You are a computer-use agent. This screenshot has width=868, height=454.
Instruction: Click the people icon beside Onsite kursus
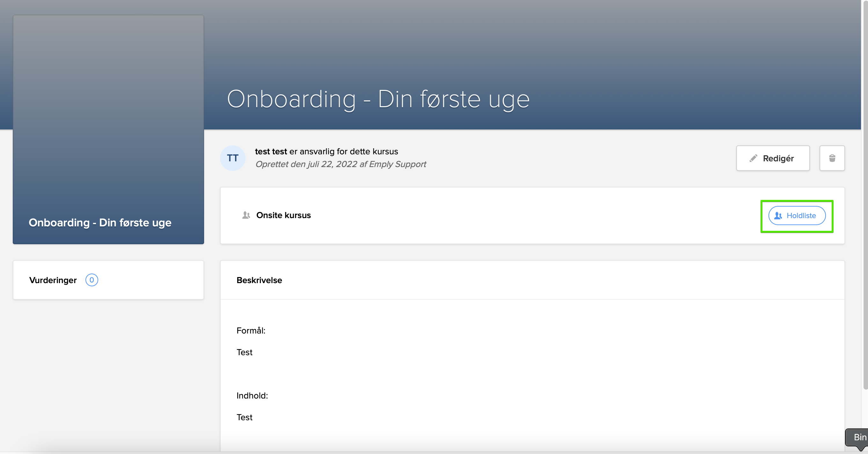tap(246, 215)
